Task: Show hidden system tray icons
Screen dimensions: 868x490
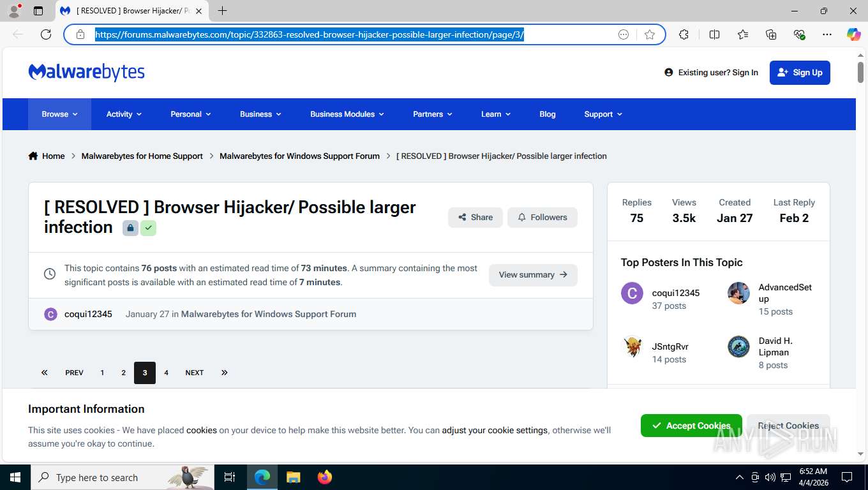Action: tap(740, 477)
